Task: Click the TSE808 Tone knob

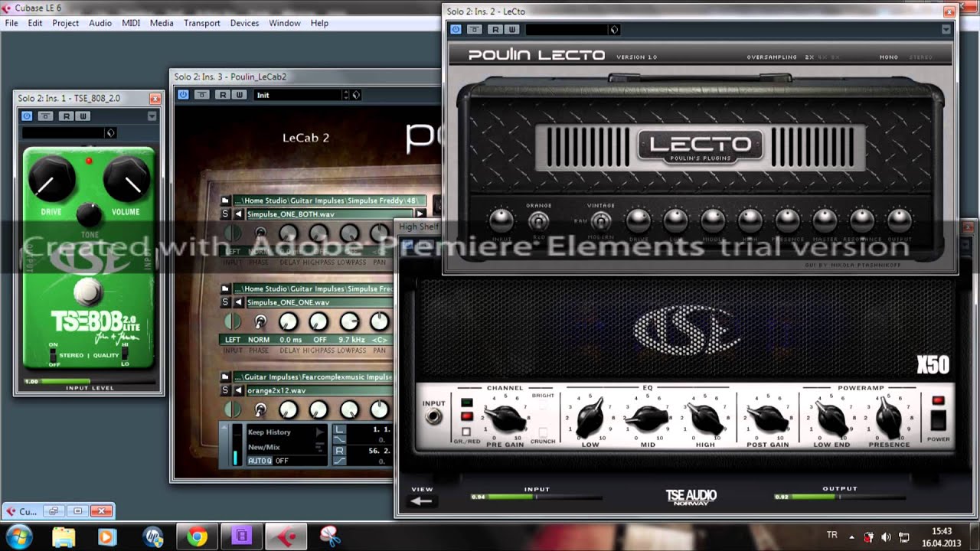Action: (x=89, y=215)
